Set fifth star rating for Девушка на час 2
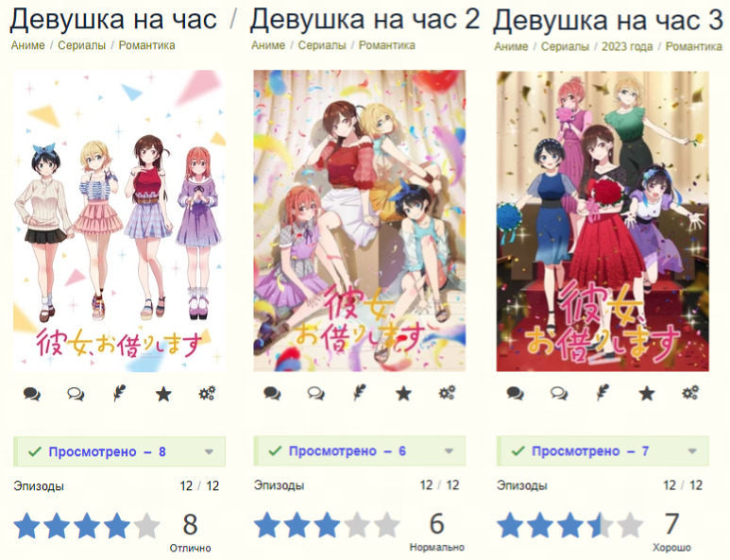The width and height of the screenshot is (730, 560). tap(387, 525)
